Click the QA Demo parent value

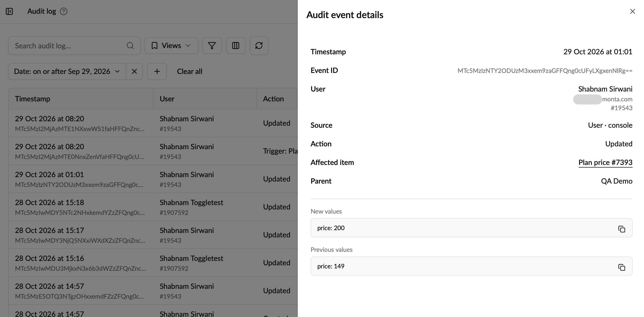click(x=617, y=181)
